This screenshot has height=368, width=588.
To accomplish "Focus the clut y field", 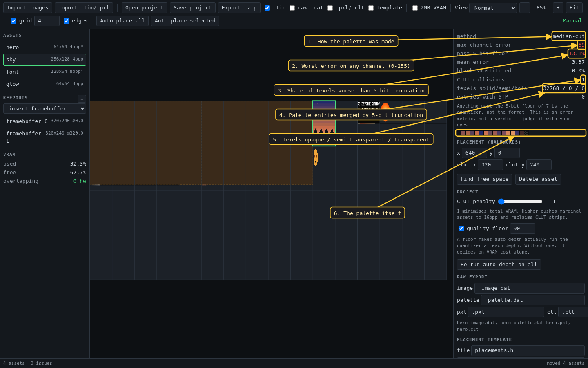I will pos(539,165).
